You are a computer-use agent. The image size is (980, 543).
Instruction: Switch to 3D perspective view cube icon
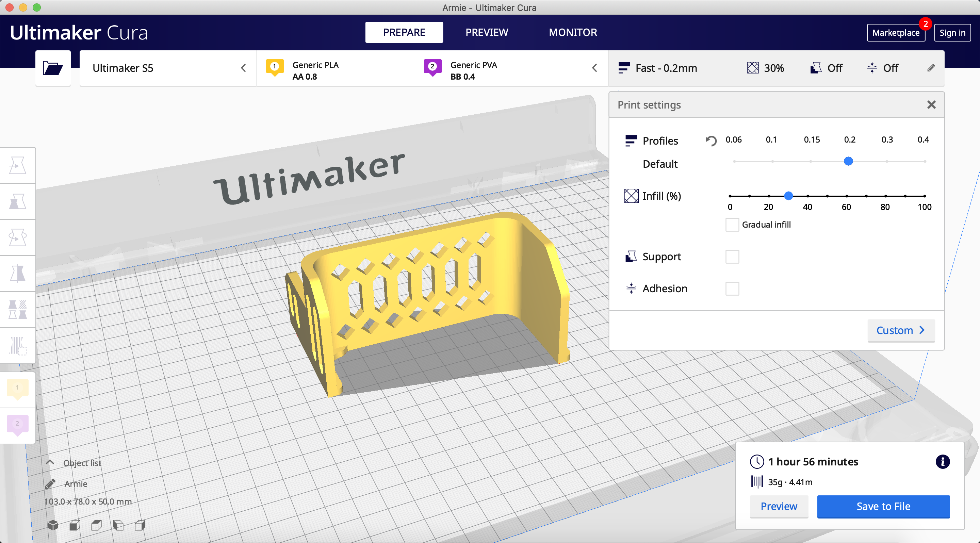point(53,525)
